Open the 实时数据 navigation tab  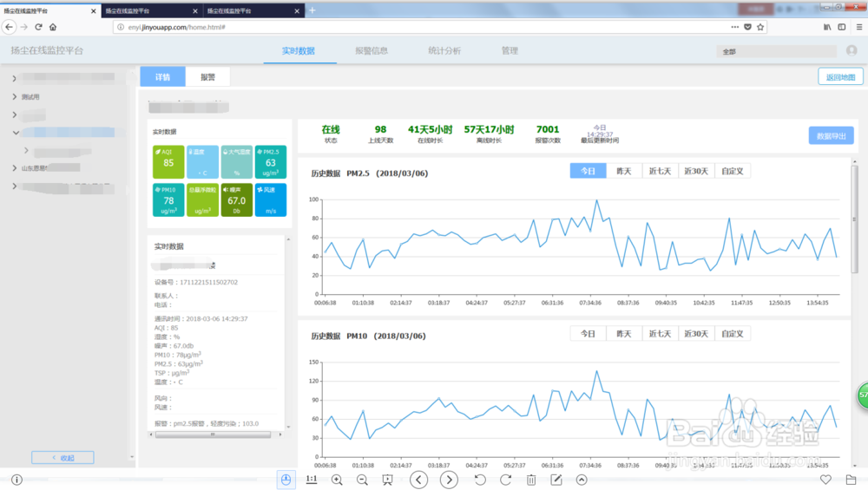pyautogui.click(x=299, y=51)
